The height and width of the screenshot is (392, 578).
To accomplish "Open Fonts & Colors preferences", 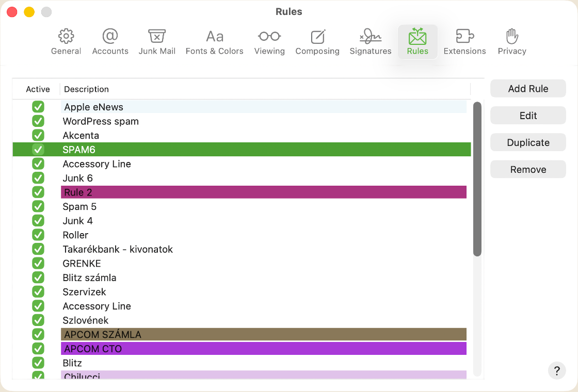I will point(214,42).
